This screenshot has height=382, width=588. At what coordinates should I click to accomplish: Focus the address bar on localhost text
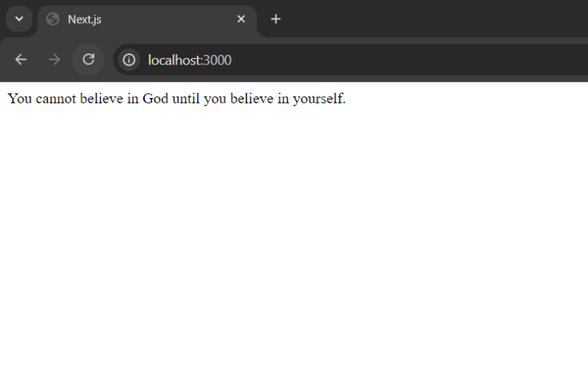click(175, 60)
